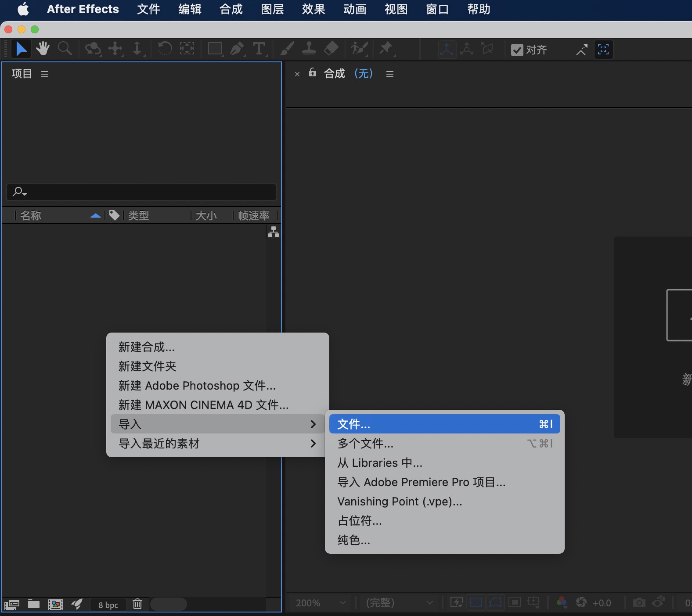Click the new composition icon in project panel
The height and width of the screenshot is (616, 692).
click(56, 605)
